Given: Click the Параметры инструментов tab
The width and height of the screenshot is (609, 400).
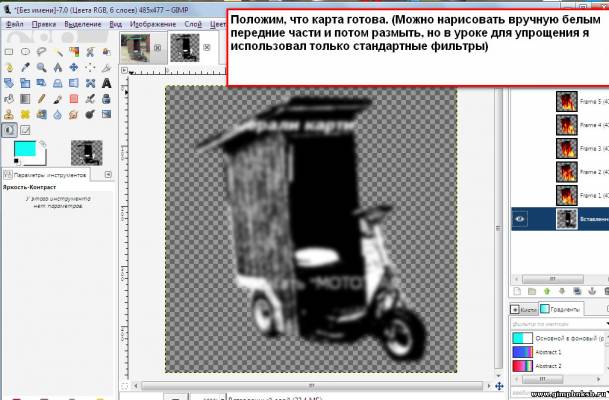Looking at the screenshot, I should point(46,175).
